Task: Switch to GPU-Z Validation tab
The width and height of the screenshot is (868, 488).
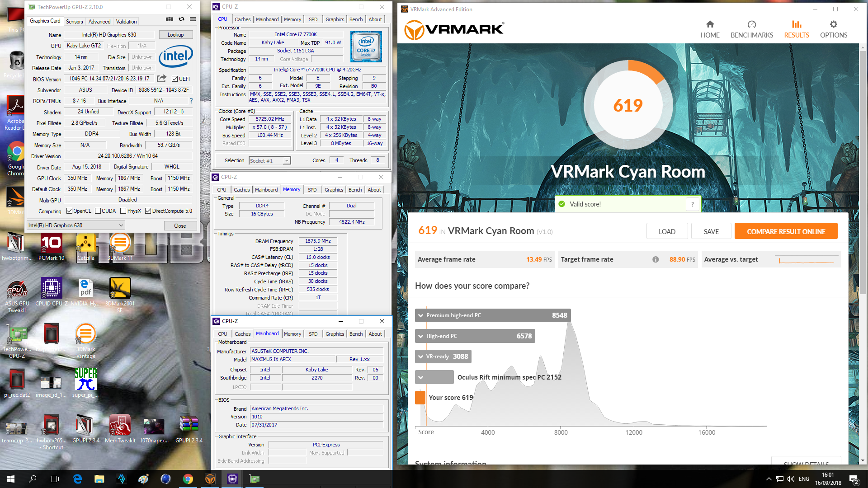Action: click(126, 22)
